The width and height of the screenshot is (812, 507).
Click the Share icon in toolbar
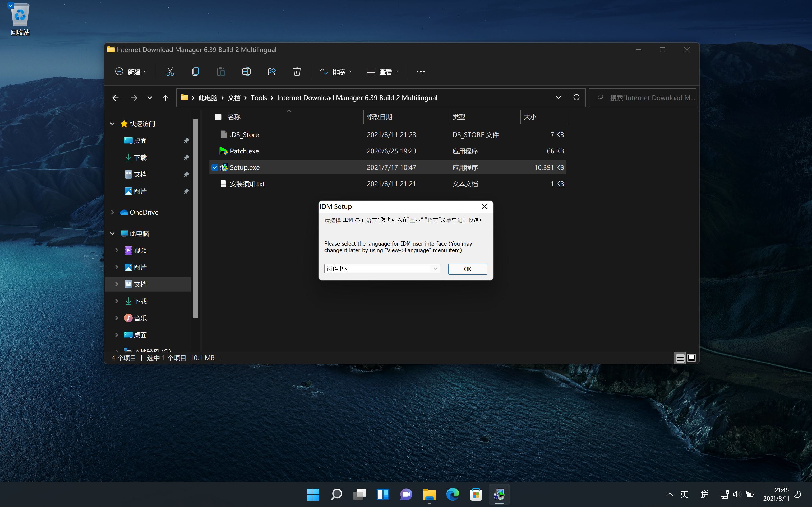point(271,71)
